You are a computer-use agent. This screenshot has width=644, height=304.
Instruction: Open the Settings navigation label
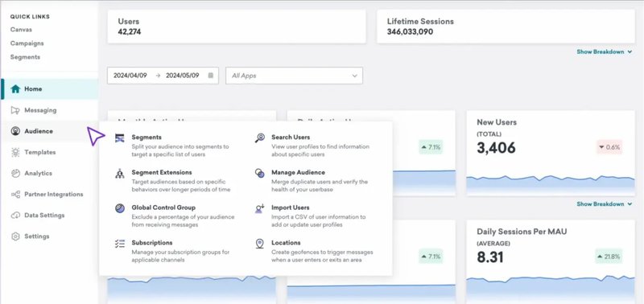pos(36,236)
